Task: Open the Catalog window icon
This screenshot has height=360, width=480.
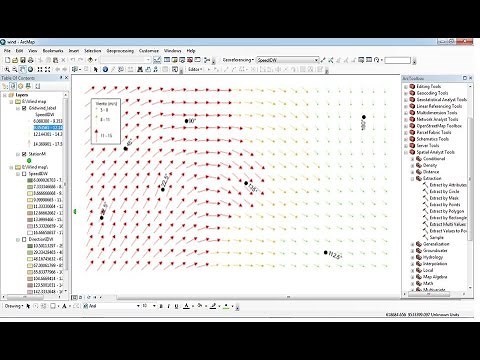Action: tap(174, 60)
